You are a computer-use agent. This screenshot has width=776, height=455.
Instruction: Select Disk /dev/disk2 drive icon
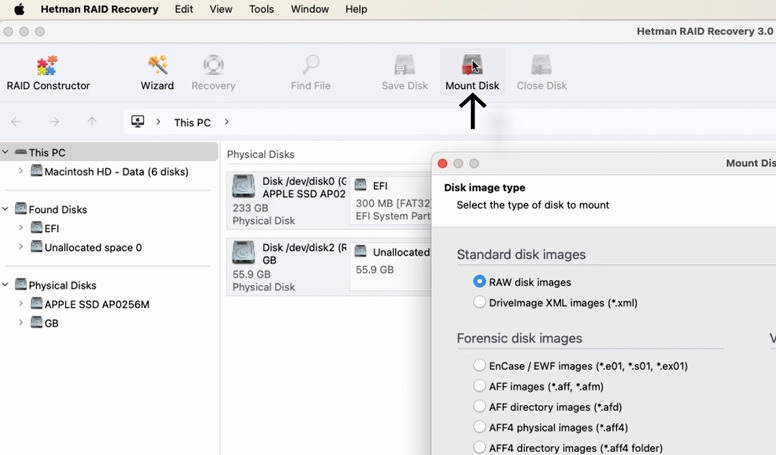click(243, 253)
